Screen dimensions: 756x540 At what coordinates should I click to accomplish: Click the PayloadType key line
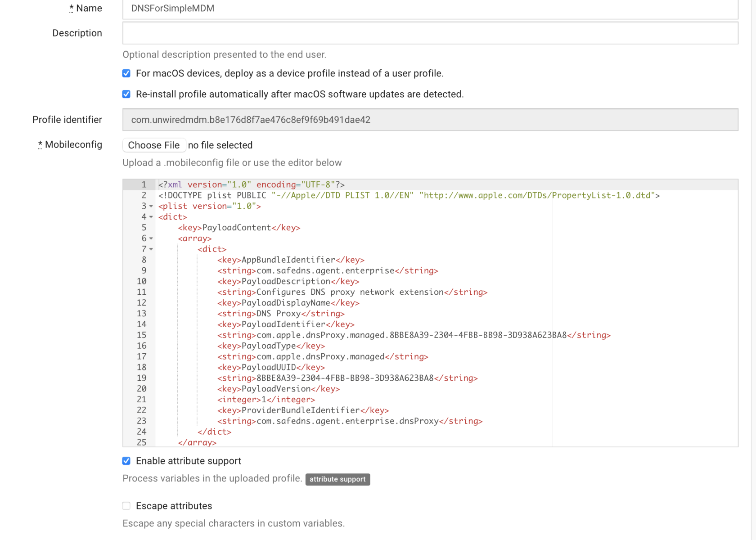271,346
